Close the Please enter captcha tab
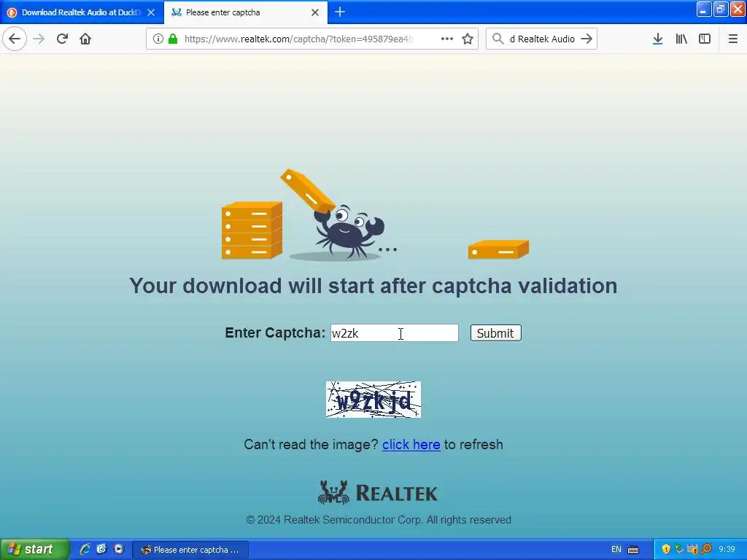747x560 pixels. [315, 12]
